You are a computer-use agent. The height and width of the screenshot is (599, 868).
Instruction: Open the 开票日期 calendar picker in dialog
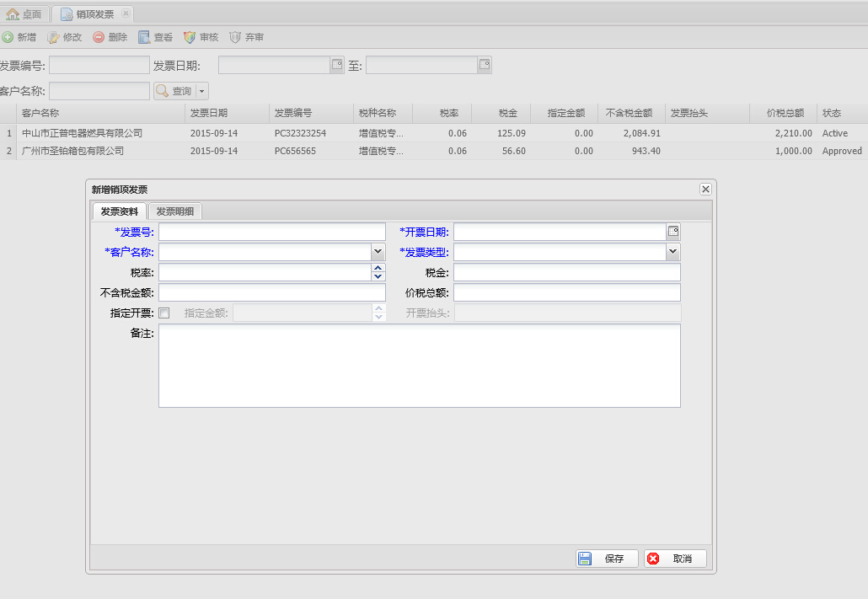click(x=673, y=232)
